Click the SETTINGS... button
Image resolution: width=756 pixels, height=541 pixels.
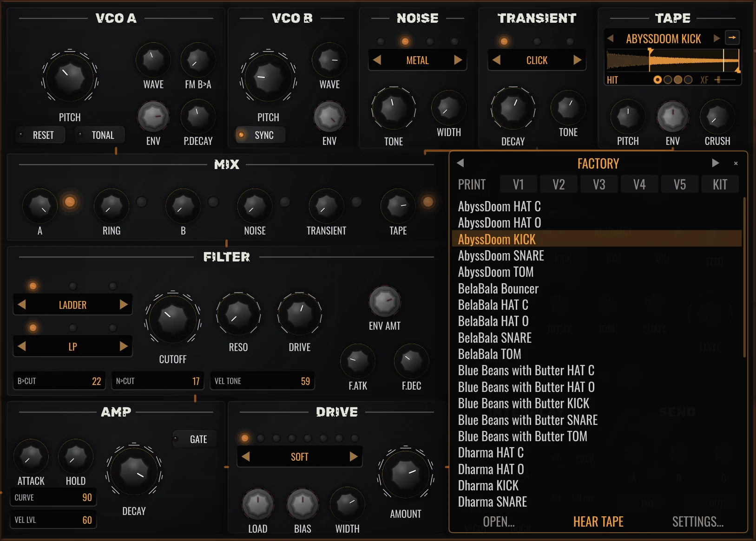(698, 521)
